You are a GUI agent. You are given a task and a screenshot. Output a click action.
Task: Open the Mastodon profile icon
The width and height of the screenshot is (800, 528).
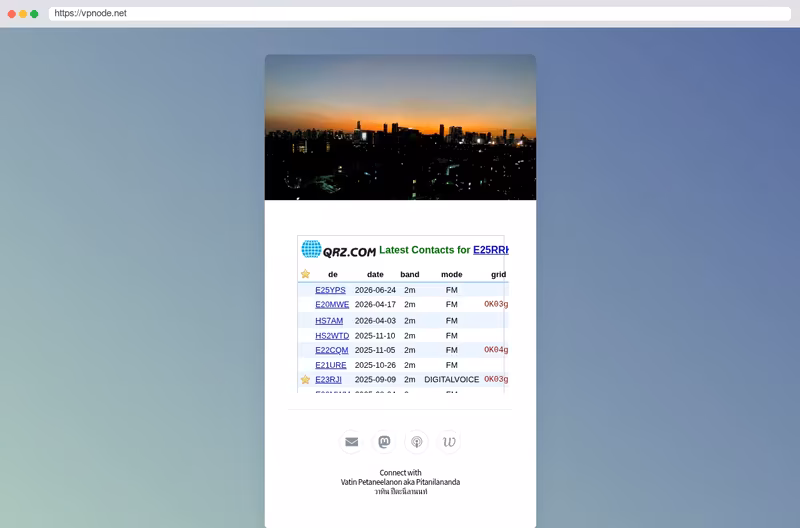(x=384, y=442)
